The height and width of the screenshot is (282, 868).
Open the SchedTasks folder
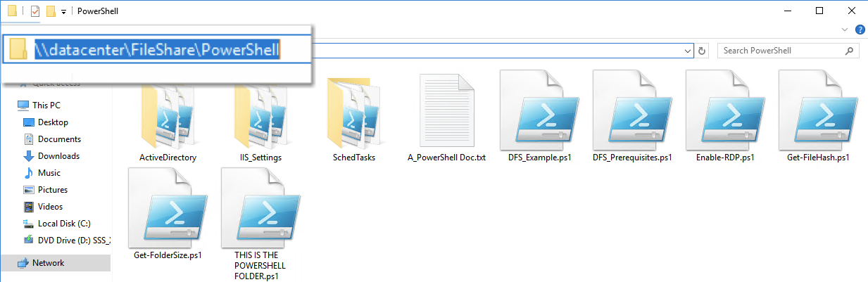354,115
